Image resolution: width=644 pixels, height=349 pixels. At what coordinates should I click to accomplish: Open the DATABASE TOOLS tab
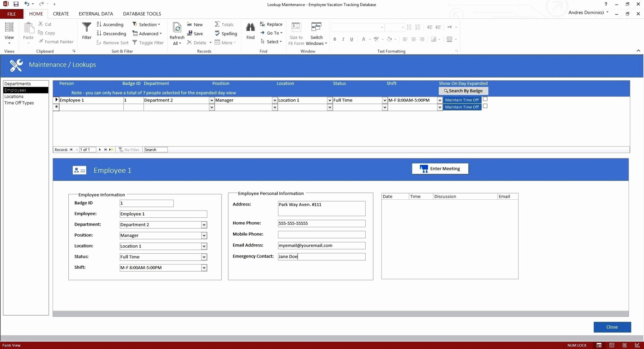(x=142, y=14)
